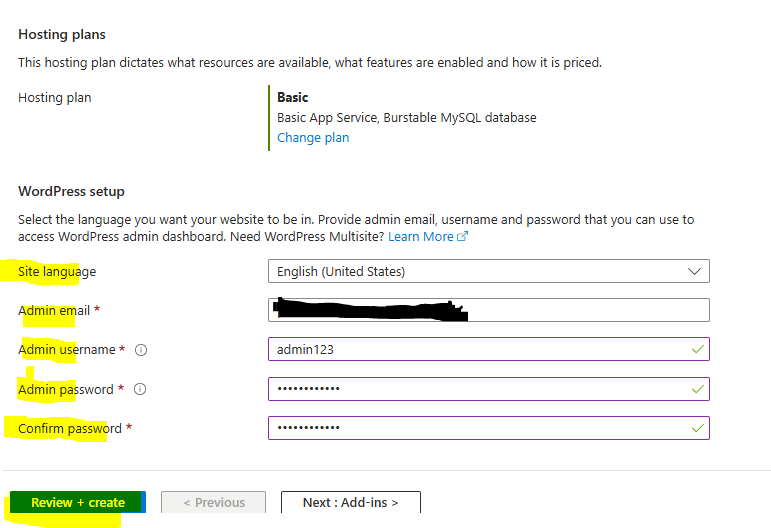The image size is (771, 528).
Task: Click the Review + create button
Action: [78, 502]
